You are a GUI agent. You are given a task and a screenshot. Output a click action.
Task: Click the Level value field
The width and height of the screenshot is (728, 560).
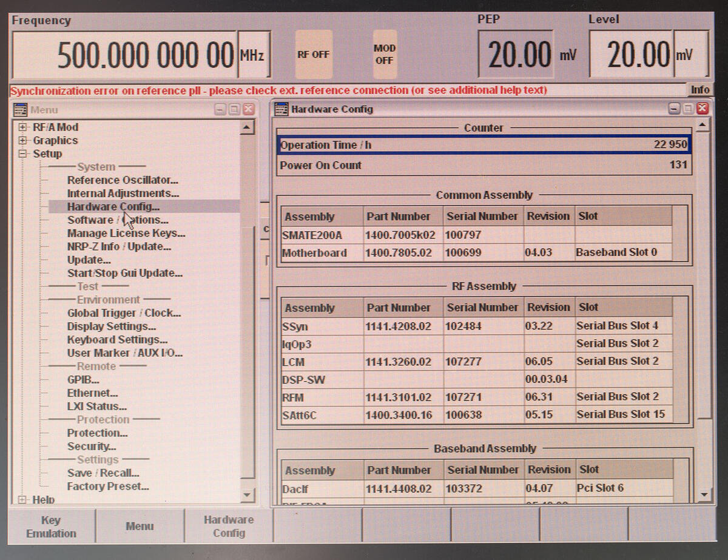tap(632, 55)
